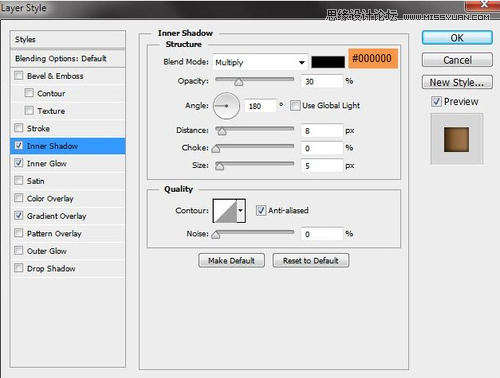Toggle Use Global Light checkbox
Screen dimensions: 500x378
(295, 106)
